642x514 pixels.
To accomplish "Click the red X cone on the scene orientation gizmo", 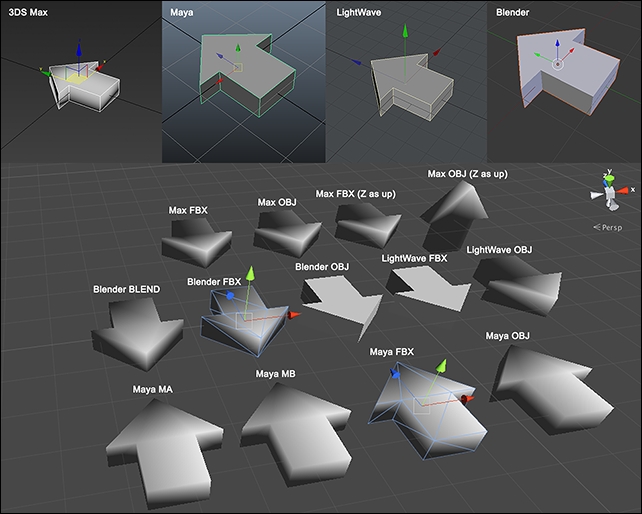I will [x=623, y=190].
